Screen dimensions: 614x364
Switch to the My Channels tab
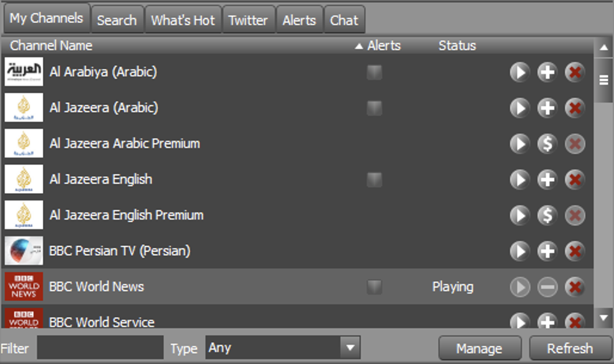tap(46, 19)
